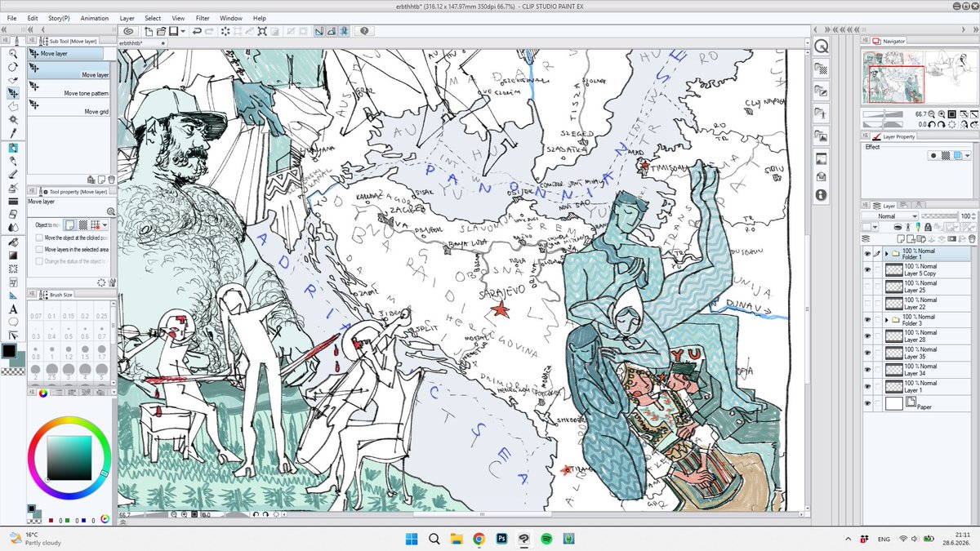Hide the Layer 5 Copy layer
The width and height of the screenshot is (980, 551).
867,270
